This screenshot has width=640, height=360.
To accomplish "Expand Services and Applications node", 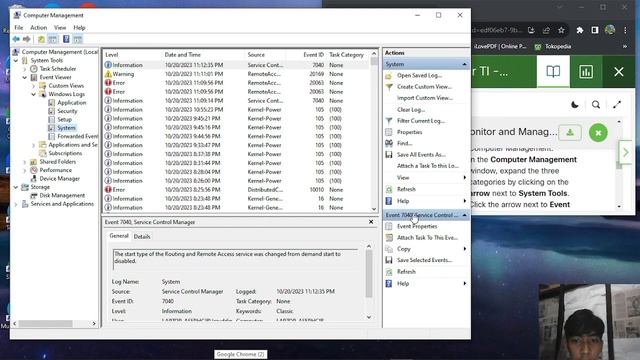I will click(x=16, y=204).
